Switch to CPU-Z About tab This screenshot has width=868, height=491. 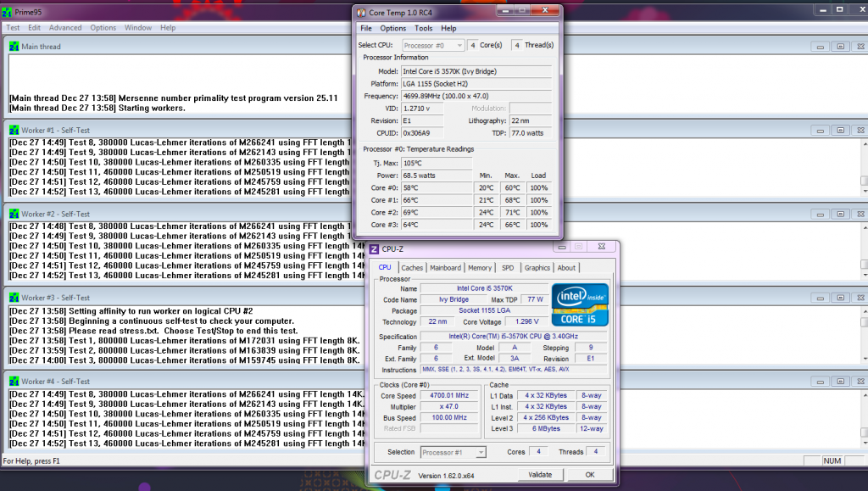[x=566, y=268]
